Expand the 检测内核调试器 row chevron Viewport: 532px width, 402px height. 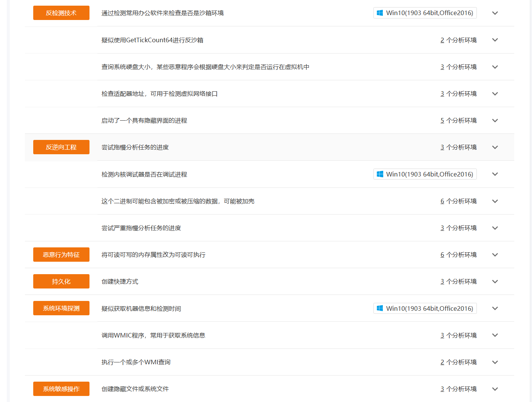495,174
